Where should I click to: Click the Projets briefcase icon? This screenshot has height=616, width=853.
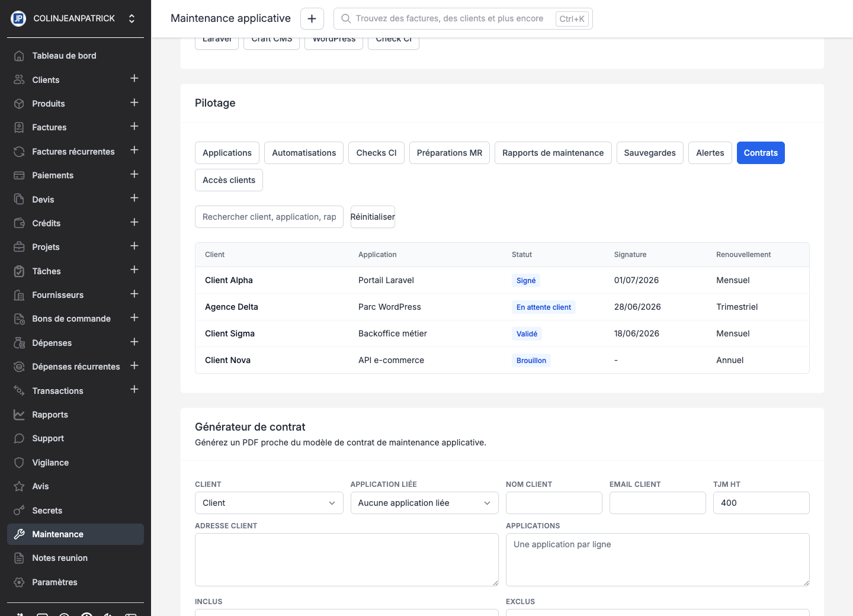[x=19, y=247]
